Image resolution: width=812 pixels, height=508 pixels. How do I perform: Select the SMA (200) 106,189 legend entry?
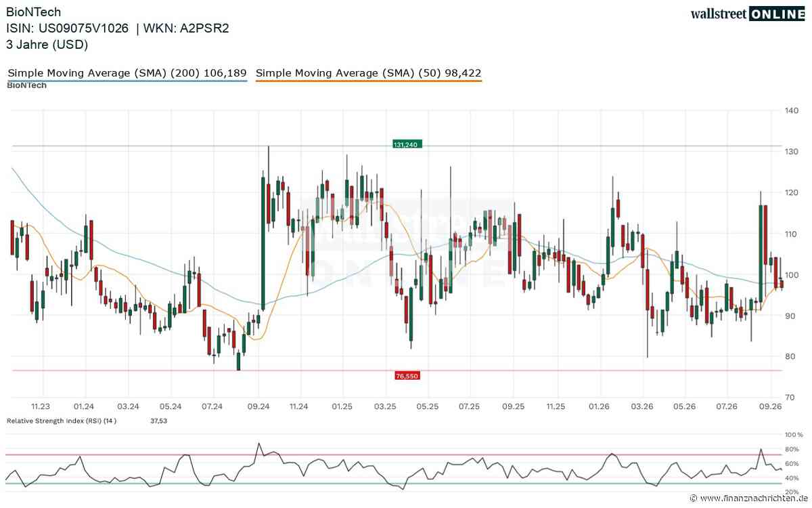(x=127, y=72)
